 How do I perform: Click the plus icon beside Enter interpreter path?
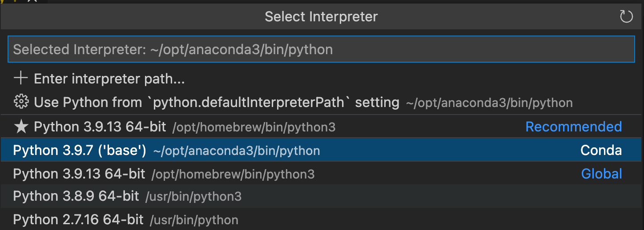(20, 79)
